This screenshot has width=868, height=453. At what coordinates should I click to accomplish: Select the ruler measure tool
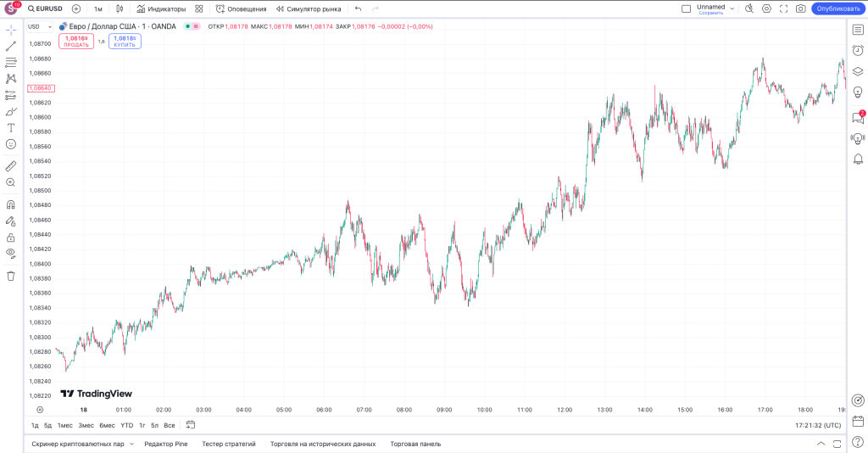(10, 166)
